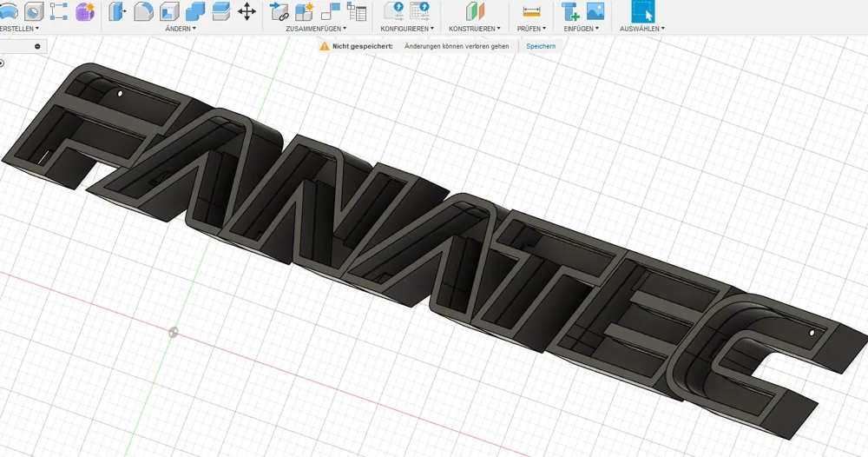Expand the ZUSAMMENFÜGEN dropdown
The height and width of the screenshot is (457, 868).
[x=316, y=29]
